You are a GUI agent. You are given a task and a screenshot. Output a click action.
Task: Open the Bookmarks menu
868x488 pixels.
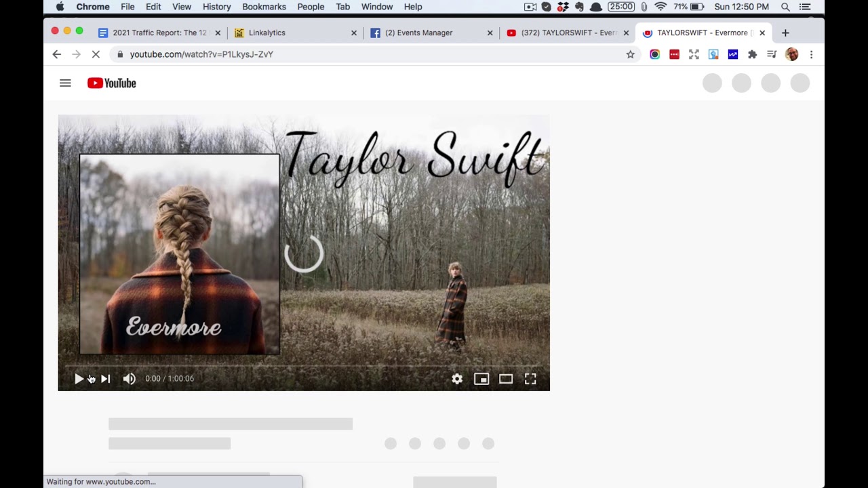[264, 7]
